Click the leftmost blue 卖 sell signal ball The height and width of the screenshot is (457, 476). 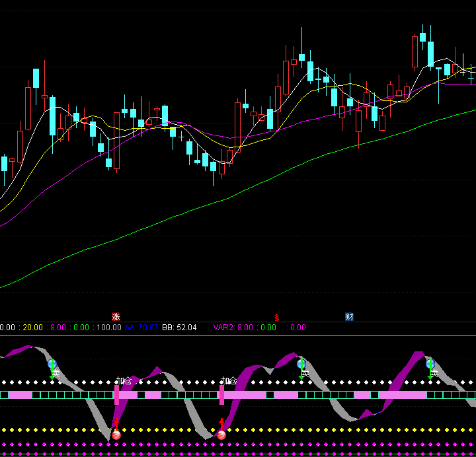pos(52,363)
